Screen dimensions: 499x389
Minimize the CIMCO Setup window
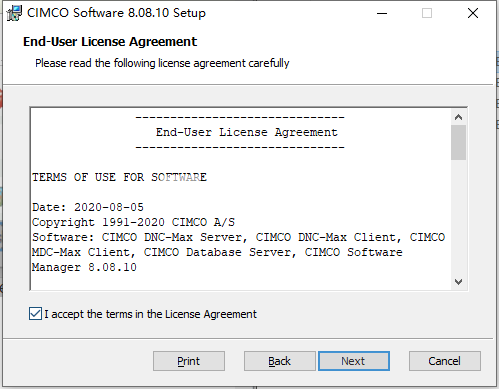[x=382, y=13]
